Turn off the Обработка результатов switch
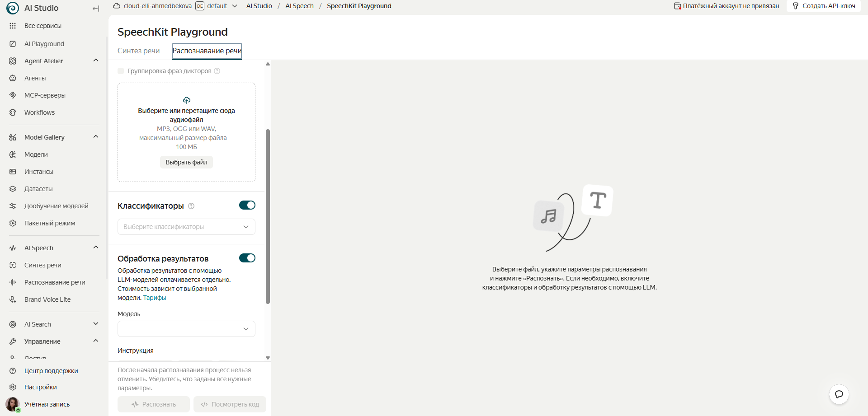This screenshot has height=416, width=868. point(247,258)
